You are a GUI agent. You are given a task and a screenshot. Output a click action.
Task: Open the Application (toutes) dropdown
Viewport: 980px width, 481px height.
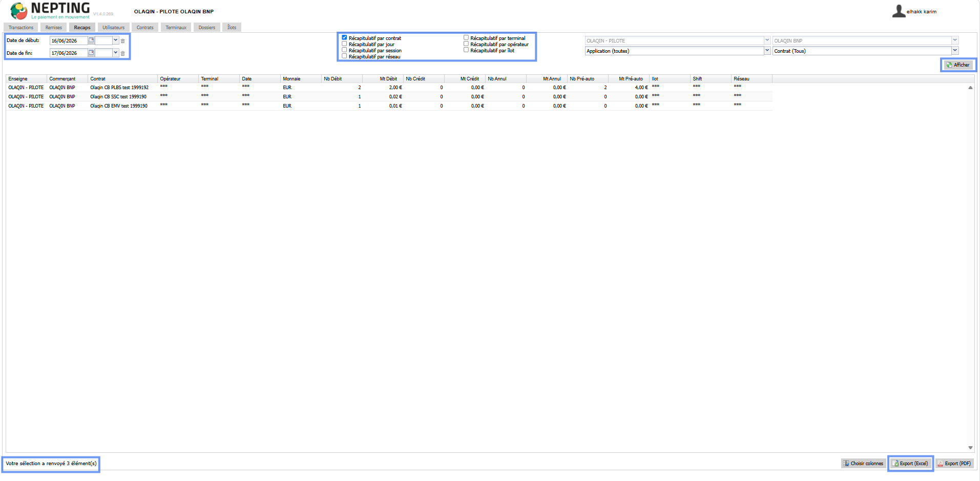tap(767, 51)
